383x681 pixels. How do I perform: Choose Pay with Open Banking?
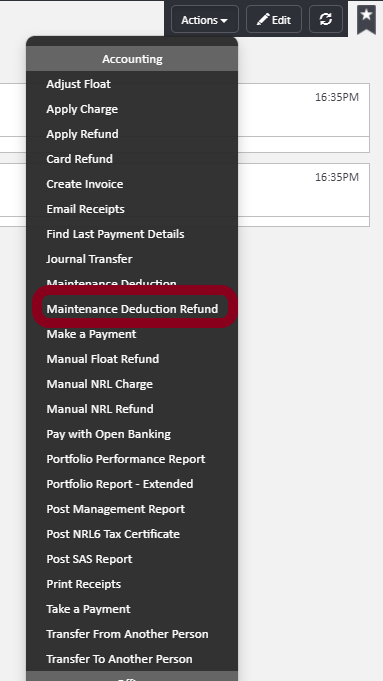109,434
